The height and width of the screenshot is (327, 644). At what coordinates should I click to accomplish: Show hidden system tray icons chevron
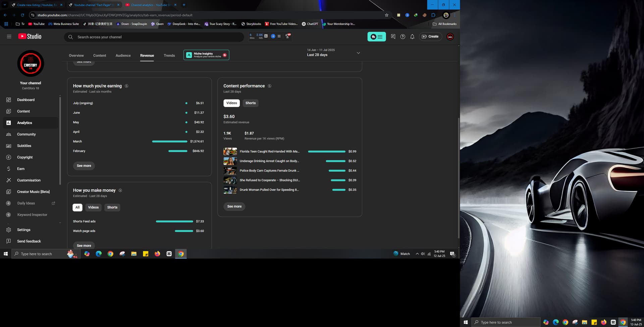pos(417,254)
